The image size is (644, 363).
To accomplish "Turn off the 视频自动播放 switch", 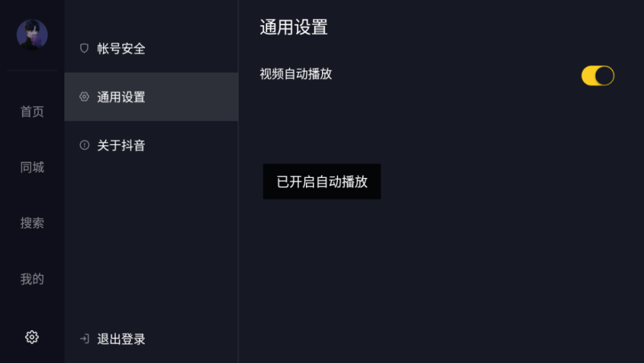I will tap(598, 75).
